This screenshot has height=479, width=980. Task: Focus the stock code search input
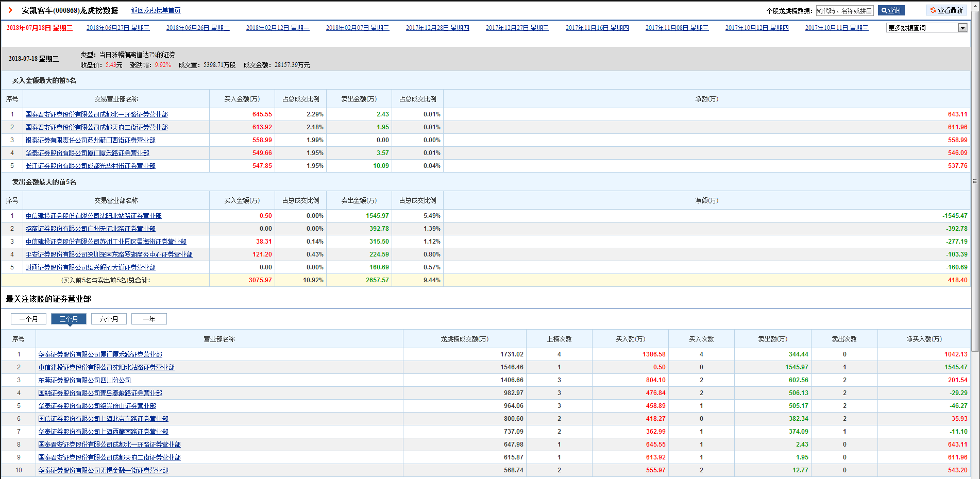pyautogui.click(x=844, y=10)
